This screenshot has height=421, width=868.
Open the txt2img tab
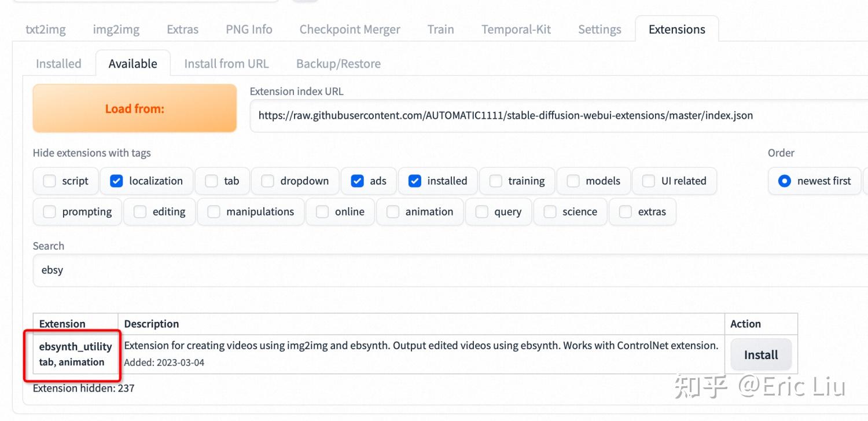tap(46, 30)
